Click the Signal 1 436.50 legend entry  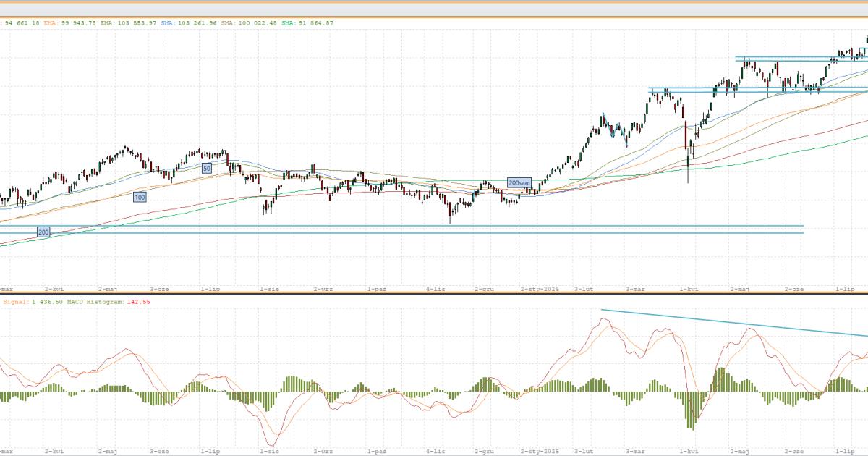tap(25, 301)
